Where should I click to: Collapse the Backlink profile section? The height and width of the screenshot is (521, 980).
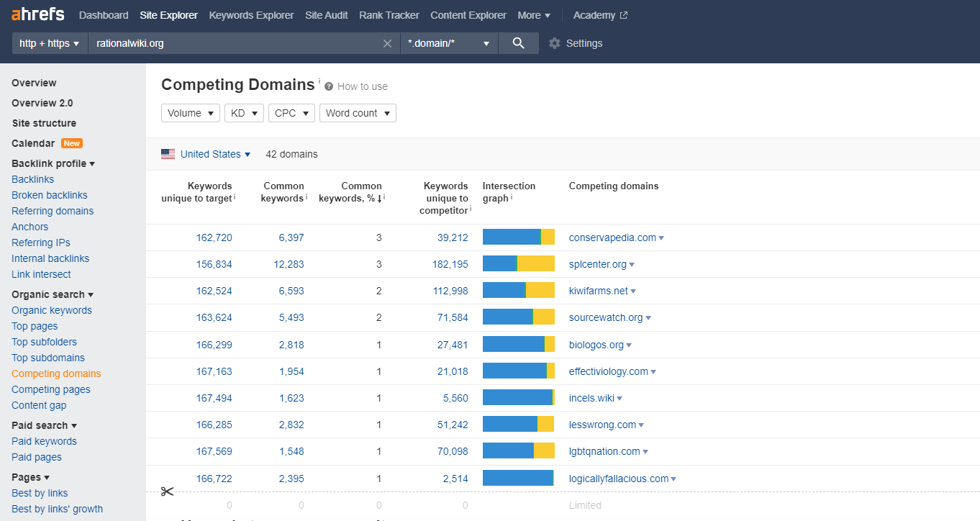53,163
